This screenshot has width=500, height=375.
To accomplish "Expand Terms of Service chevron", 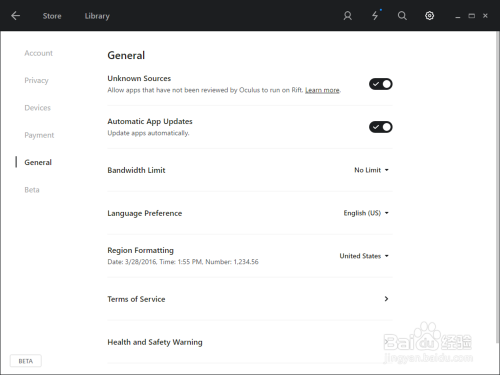I will point(386,299).
